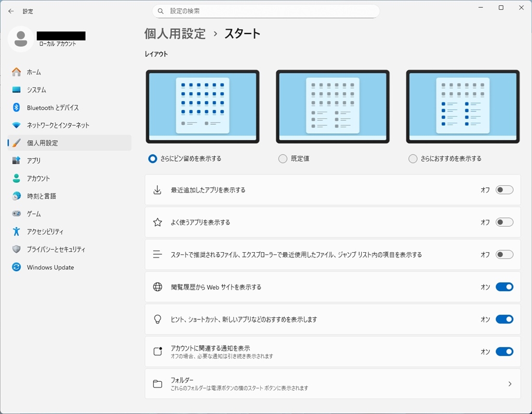Click the user profile avatar

pos(21,39)
